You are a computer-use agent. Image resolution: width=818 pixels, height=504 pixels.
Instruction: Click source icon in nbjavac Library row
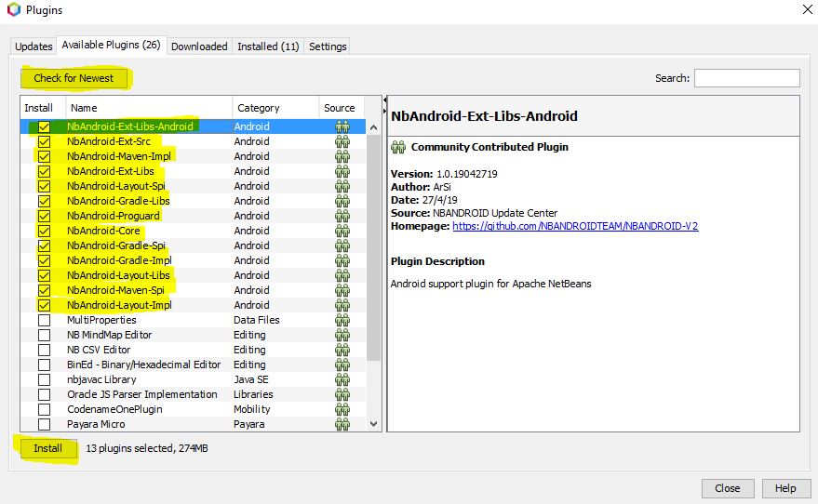pyautogui.click(x=342, y=379)
